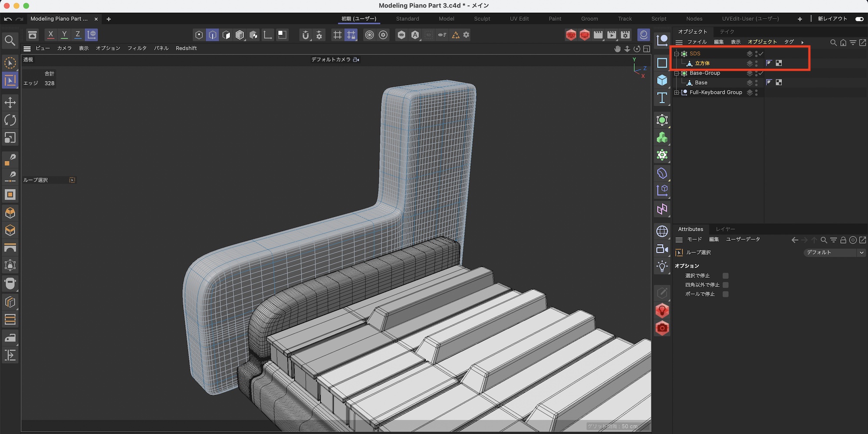Add a Light object from icon

point(662,266)
